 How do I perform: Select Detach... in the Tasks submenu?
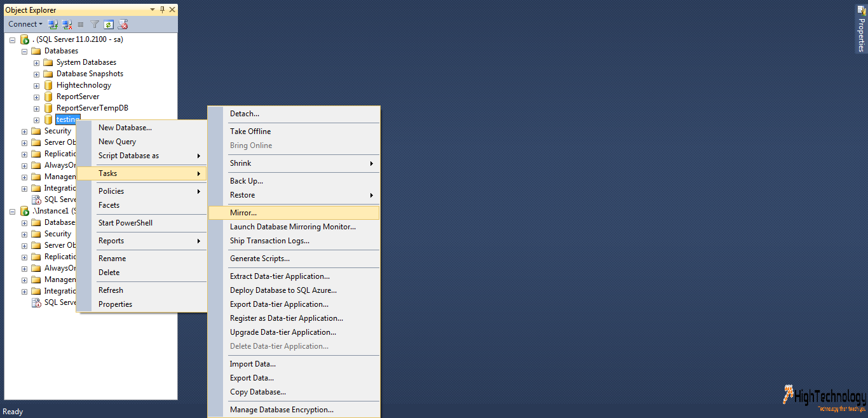click(x=294, y=114)
